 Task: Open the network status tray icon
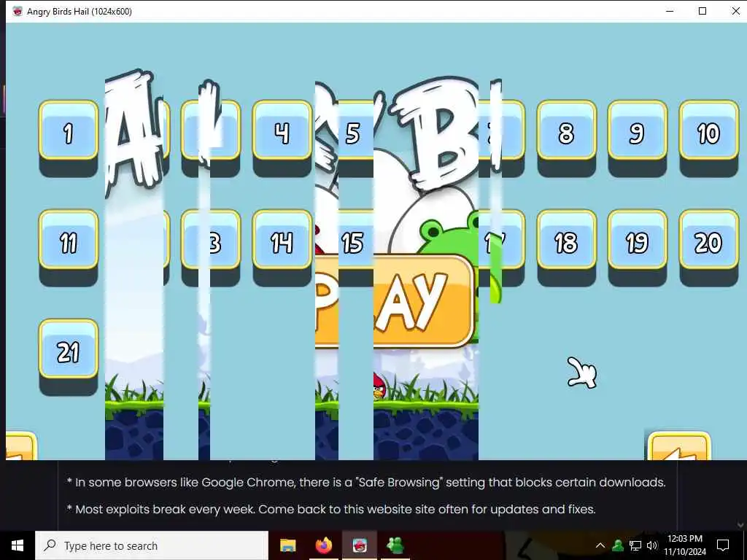[x=635, y=545]
